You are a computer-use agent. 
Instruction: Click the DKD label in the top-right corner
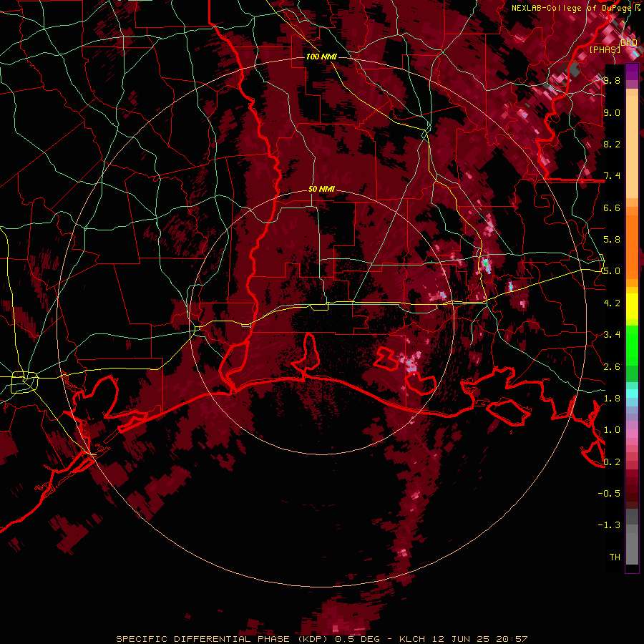point(628,42)
